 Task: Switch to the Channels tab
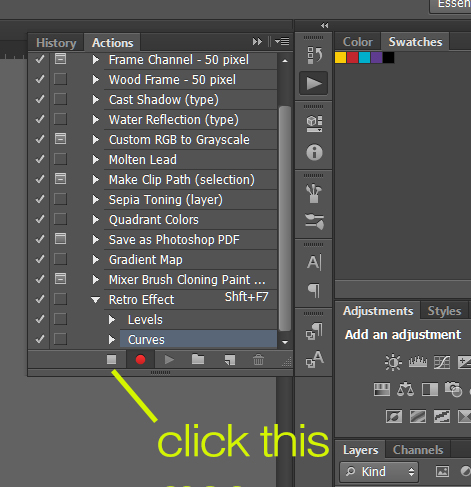point(418,450)
